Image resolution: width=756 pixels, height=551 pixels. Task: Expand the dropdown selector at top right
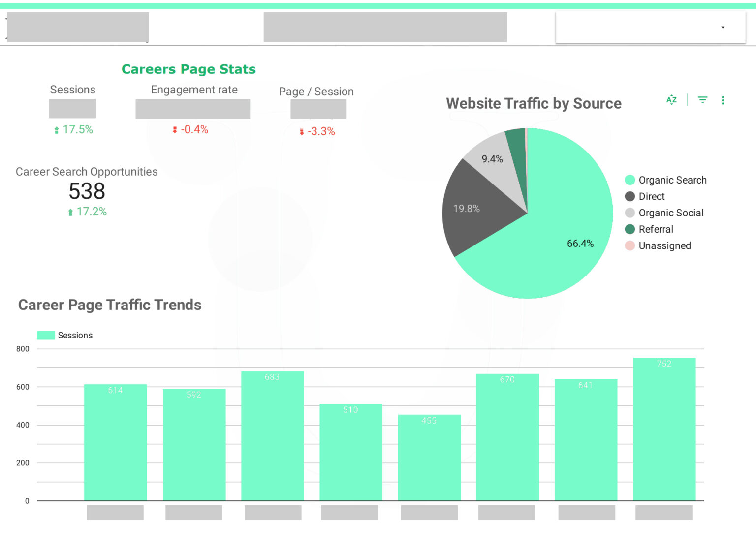(651, 28)
